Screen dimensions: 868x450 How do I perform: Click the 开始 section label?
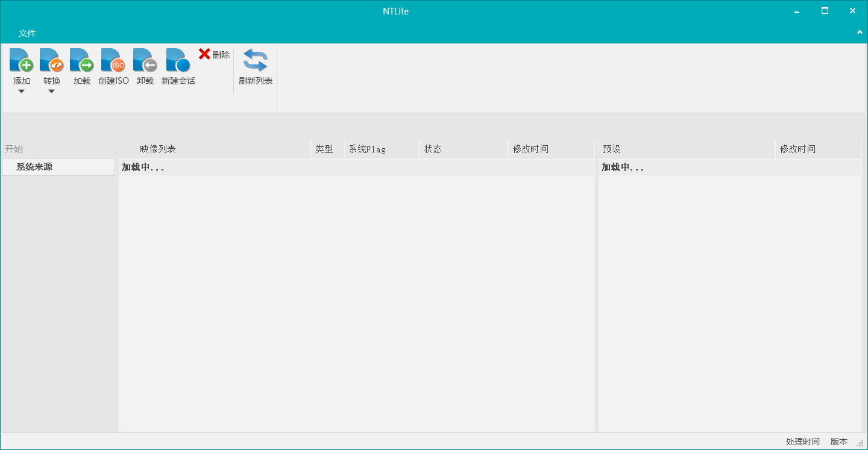pyautogui.click(x=14, y=149)
